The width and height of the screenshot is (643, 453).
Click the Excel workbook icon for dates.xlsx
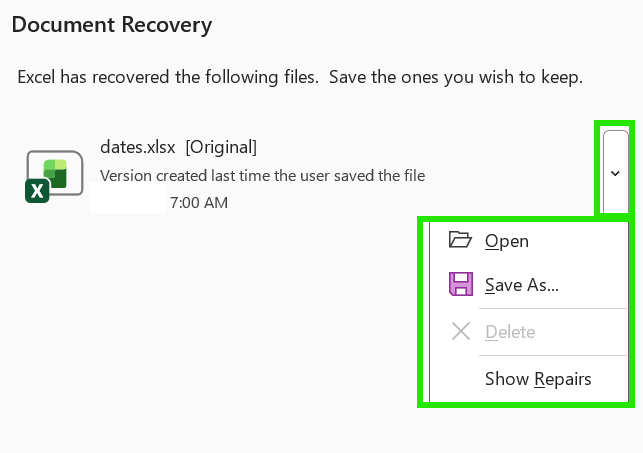tap(55, 176)
